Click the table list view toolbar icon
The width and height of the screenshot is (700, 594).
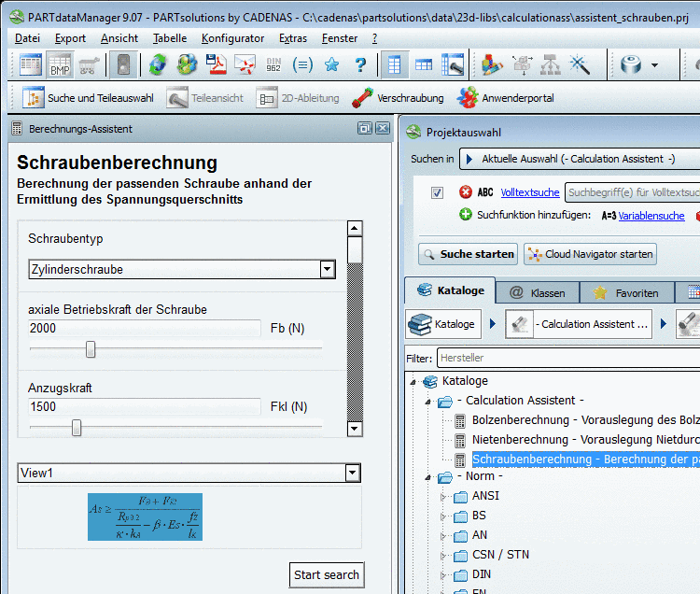click(31, 65)
